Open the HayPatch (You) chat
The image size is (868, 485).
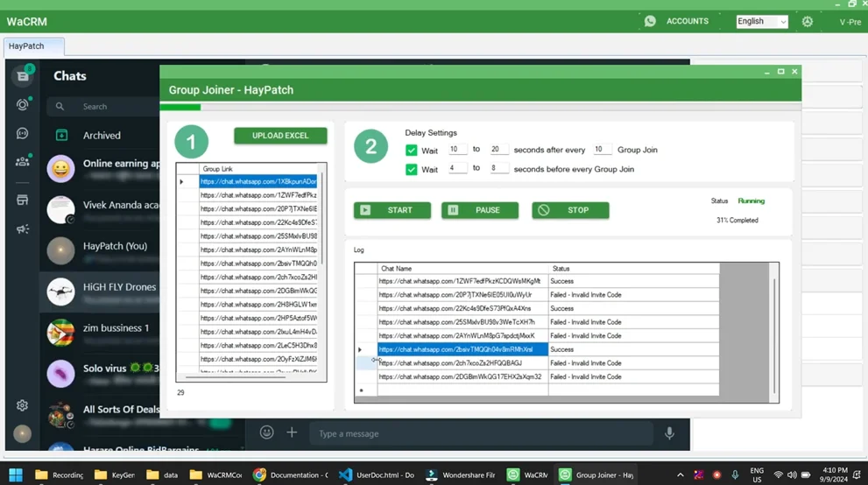pos(101,250)
